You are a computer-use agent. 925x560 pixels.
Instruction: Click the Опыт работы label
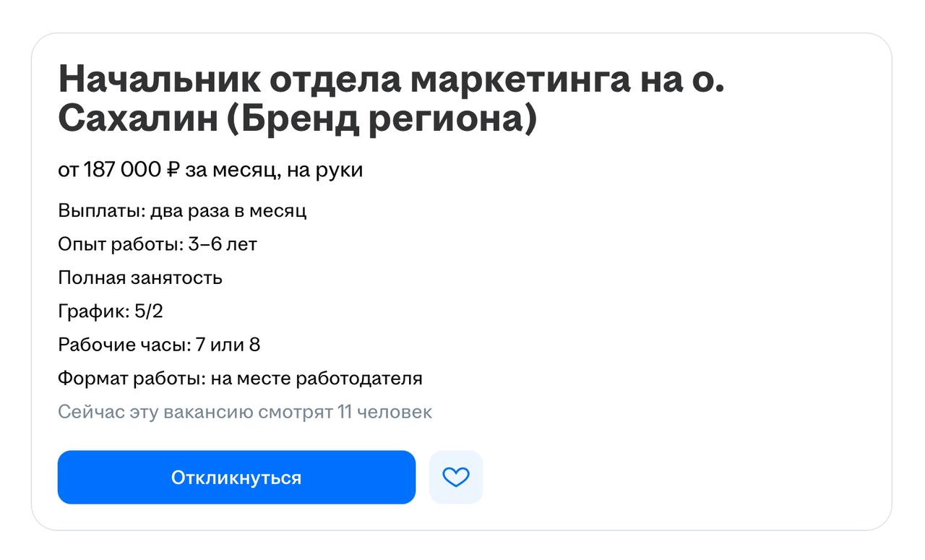tap(120, 244)
